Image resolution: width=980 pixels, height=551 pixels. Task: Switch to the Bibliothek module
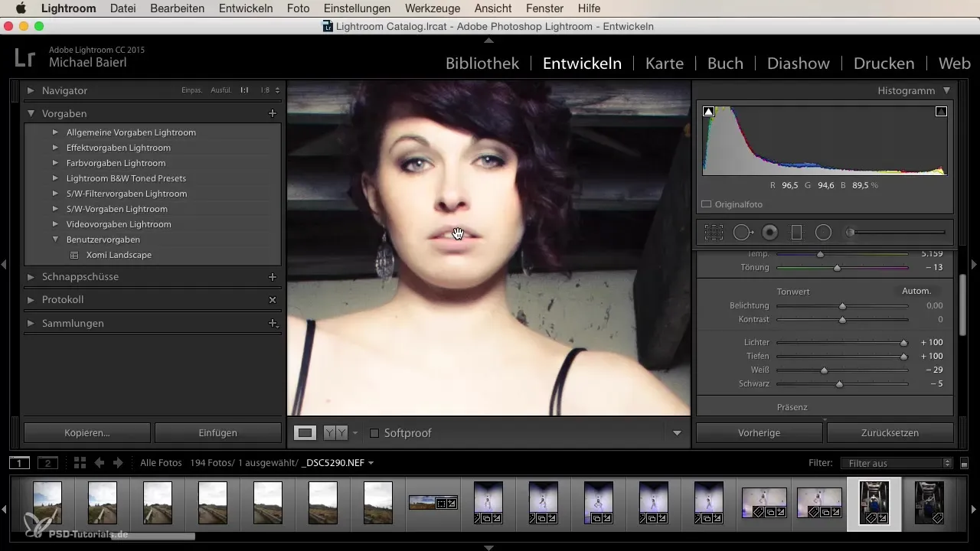coord(482,64)
